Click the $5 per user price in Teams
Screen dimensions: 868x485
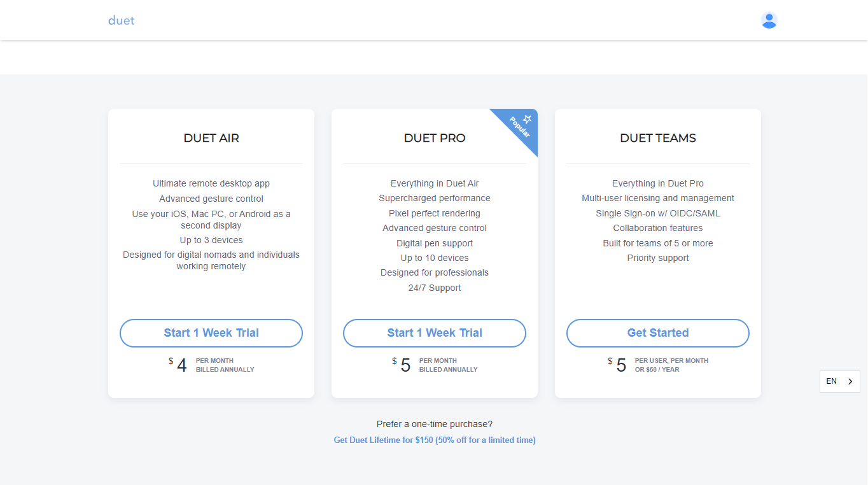tap(658, 365)
